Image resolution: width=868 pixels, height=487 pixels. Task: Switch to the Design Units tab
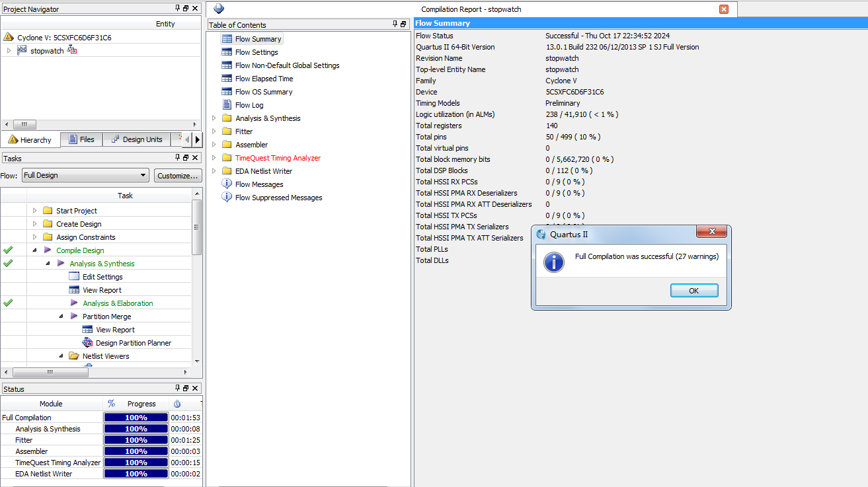click(x=137, y=139)
